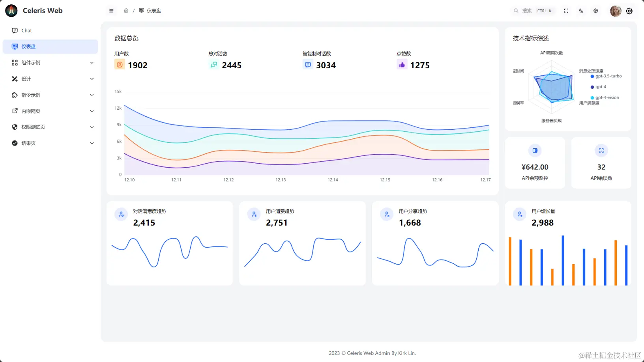Click the 2,751 consumption trend value
Screen dimensions: 644x362
pos(277,223)
